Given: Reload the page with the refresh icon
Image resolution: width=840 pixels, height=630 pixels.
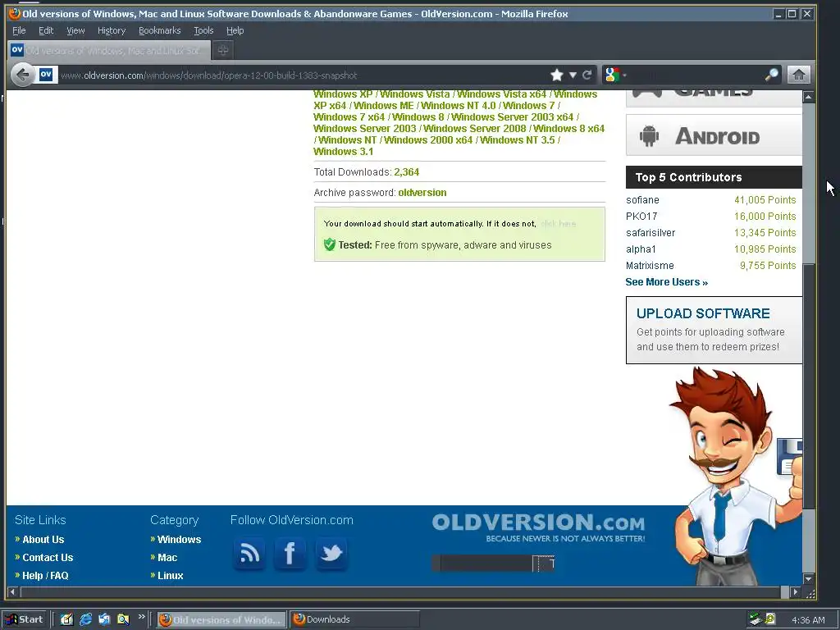Looking at the screenshot, I should tap(587, 75).
